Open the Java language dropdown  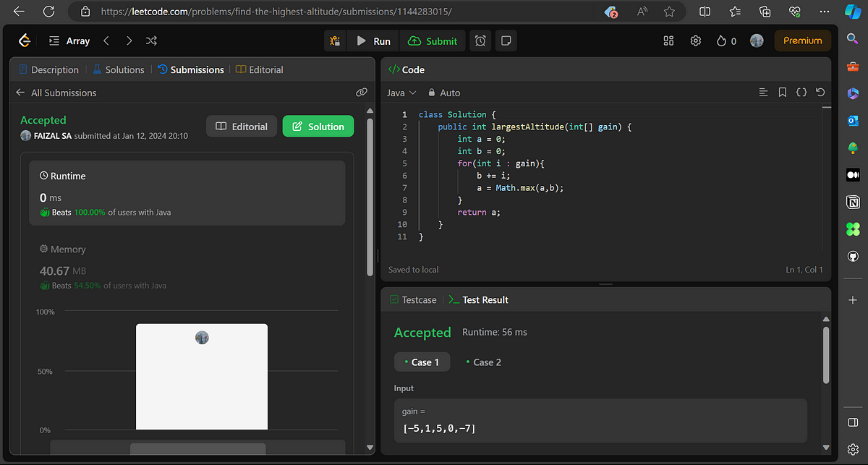401,93
